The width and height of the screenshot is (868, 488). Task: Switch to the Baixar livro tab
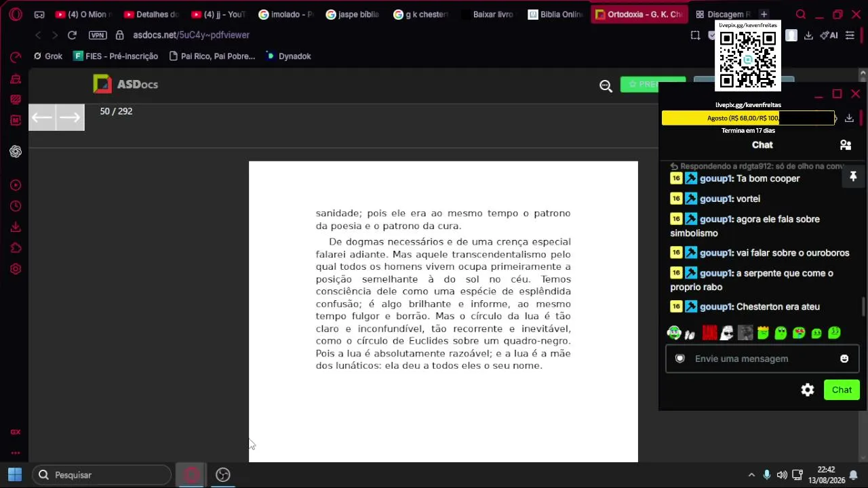[488, 14]
